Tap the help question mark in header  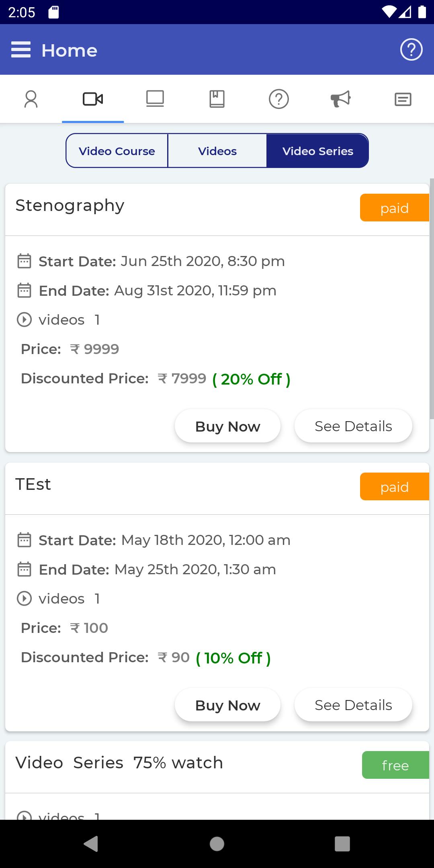tap(411, 50)
